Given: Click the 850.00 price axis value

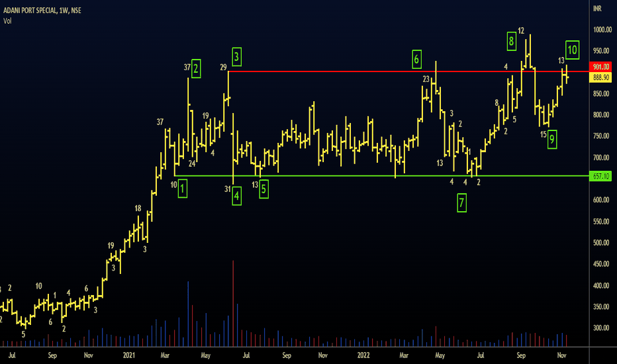Looking at the screenshot, I should [602, 94].
